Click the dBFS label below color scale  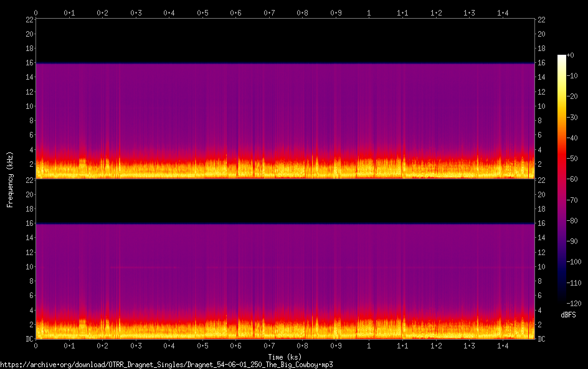click(568, 315)
